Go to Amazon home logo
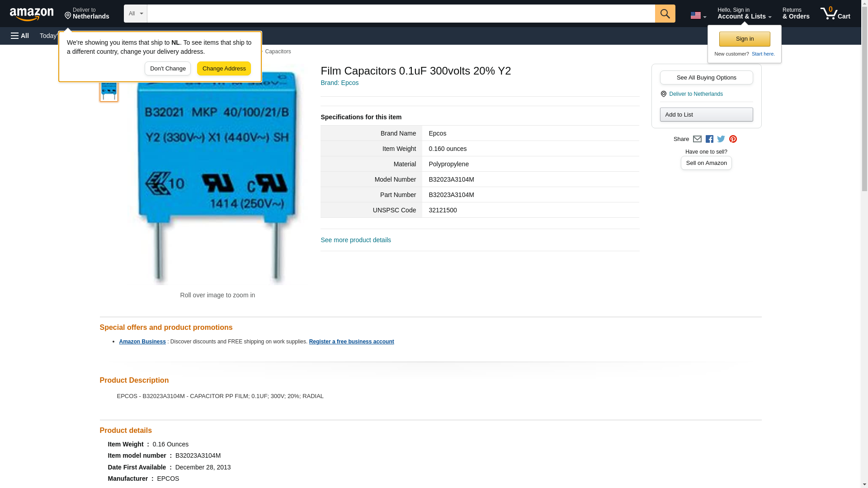868x488 pixels. point(32,14)
